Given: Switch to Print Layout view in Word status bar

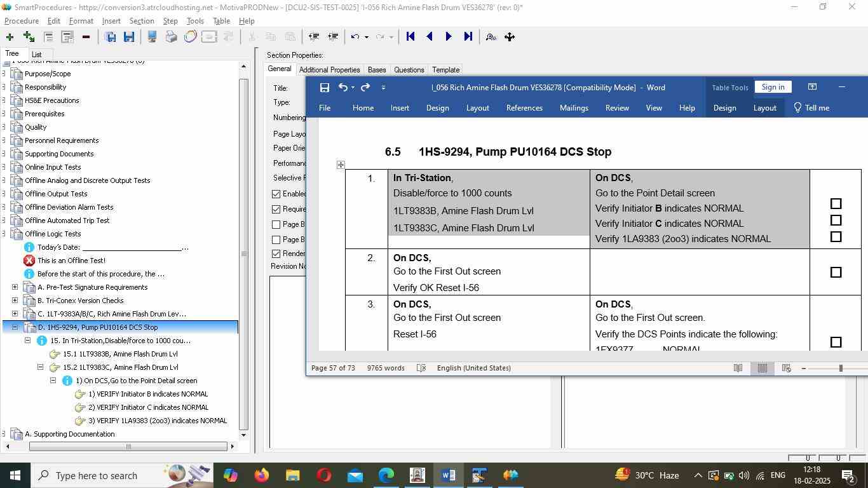Looking at the screenshot, I should coord(762,368).
